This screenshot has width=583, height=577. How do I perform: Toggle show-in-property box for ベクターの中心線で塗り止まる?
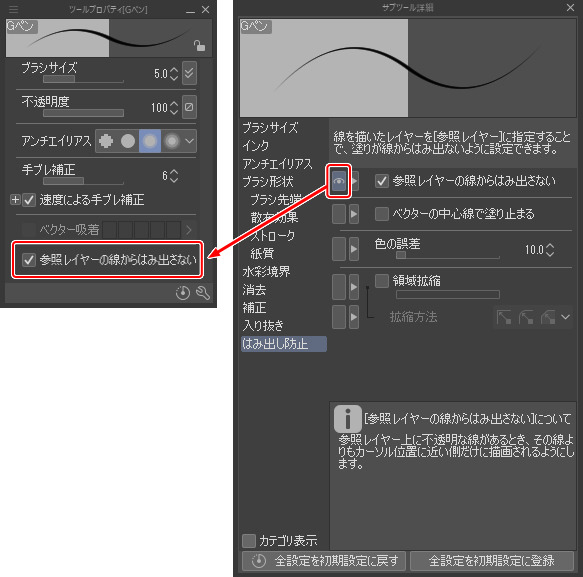point(339,214)
